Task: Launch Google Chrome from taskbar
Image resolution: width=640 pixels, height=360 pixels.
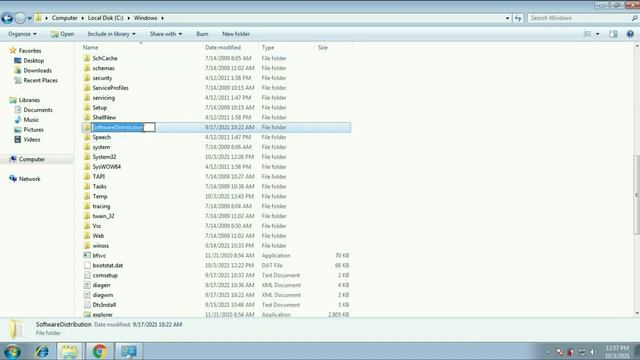Action: (99, 351)
